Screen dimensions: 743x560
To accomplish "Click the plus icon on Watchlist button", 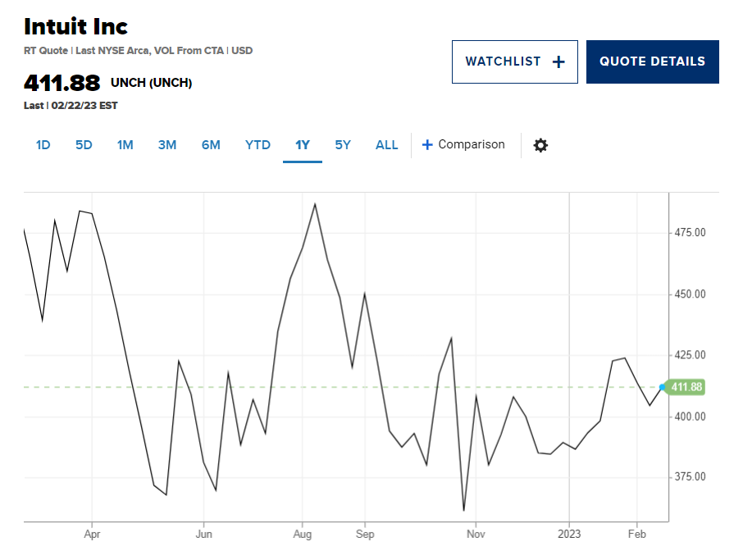I will point(558,61).
